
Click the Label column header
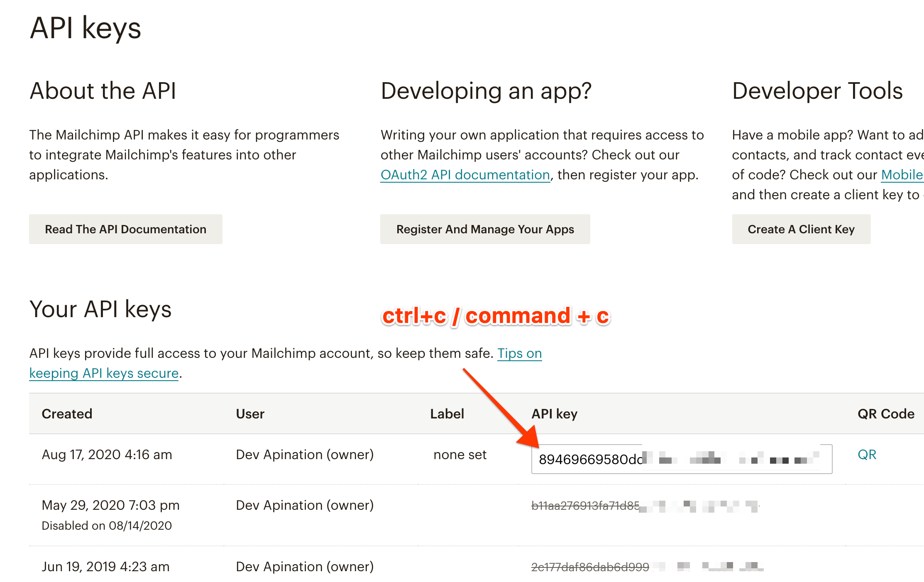coord(447,414)
